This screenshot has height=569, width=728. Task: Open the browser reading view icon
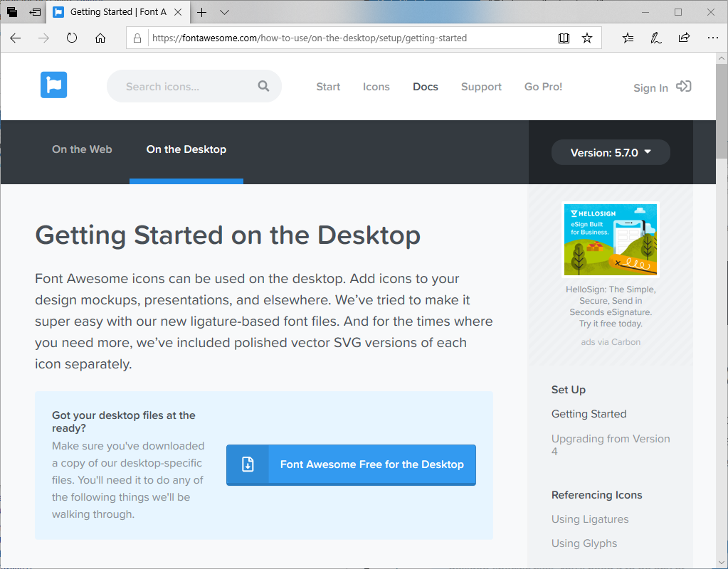point(564,38)
